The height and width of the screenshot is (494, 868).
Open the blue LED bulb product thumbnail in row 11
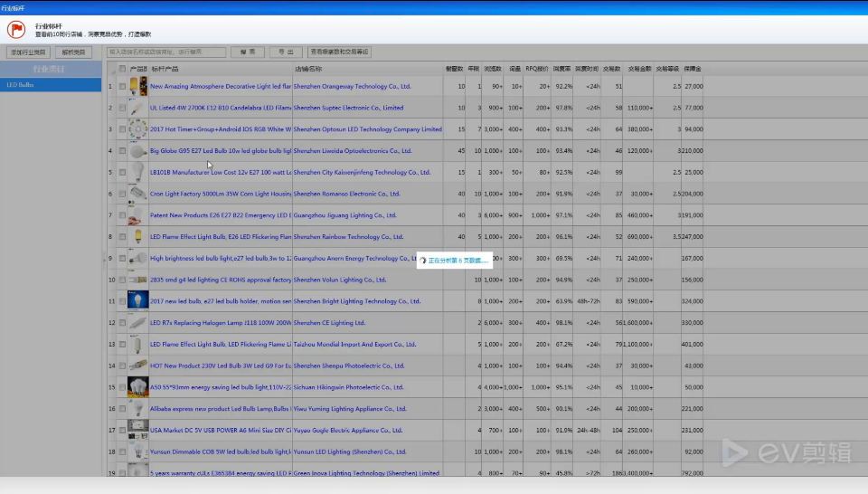(x=137, y=300)
